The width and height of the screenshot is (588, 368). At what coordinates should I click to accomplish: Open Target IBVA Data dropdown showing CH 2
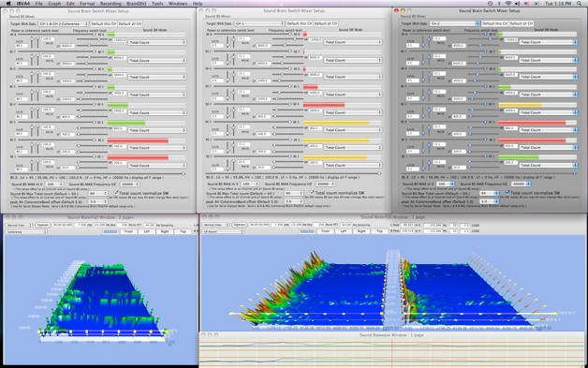(x=455, y=23)
